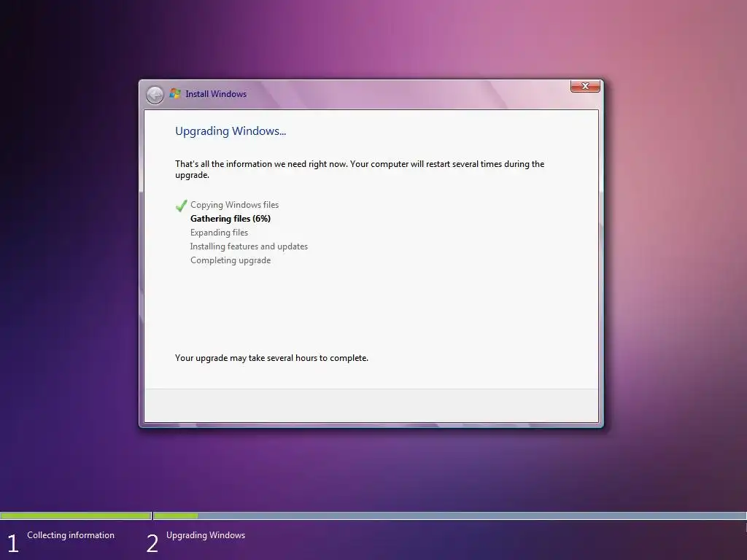Close the Install Windows dialog

(x=585, y=86)
